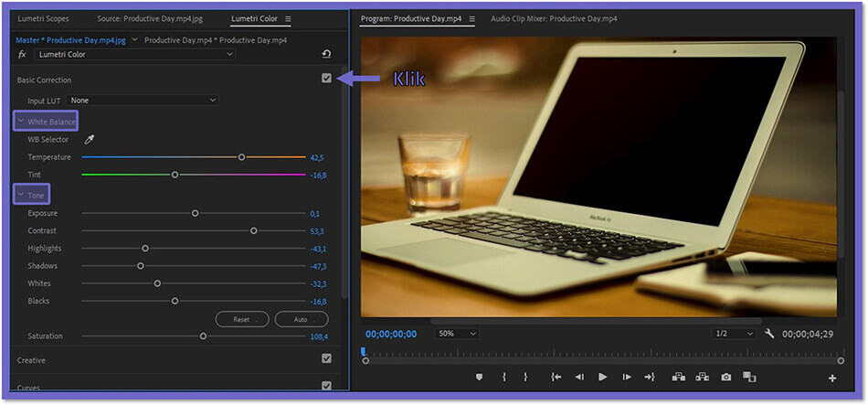
Task: Click the Mark In bracket icon
Action: 503,377
